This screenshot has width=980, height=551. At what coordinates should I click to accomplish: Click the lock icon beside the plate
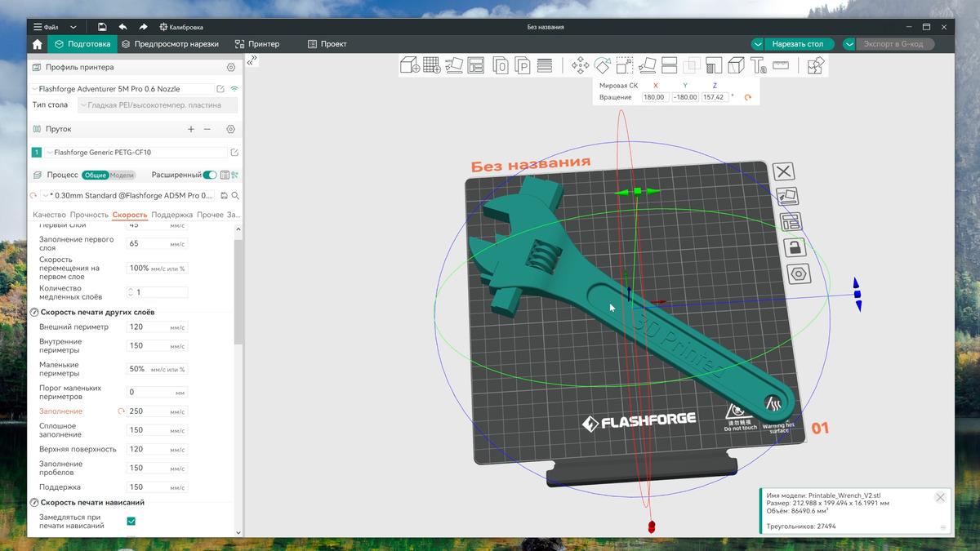tap(791, 247)
